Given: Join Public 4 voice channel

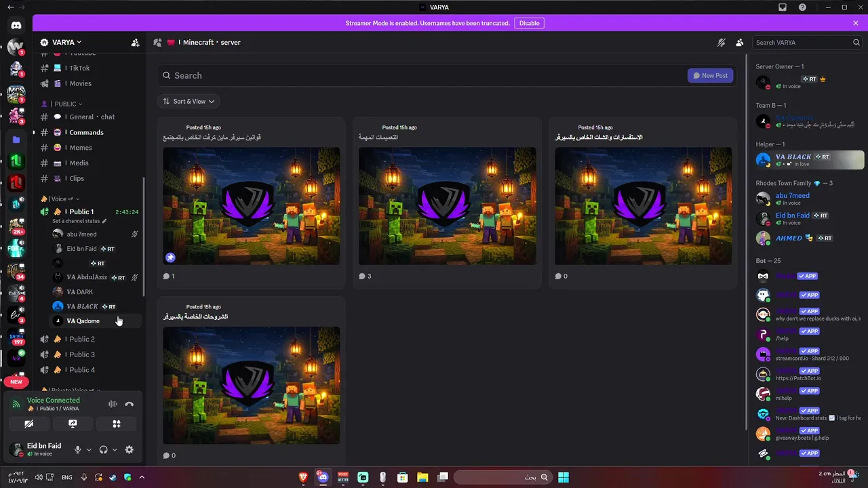Looking at the screenshot, I should (x=91, y=370).
